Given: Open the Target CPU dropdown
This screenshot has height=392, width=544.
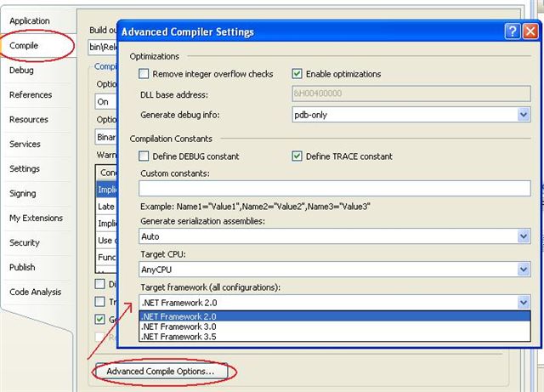Looking at the screenshot, I should [x=524, y=270].
